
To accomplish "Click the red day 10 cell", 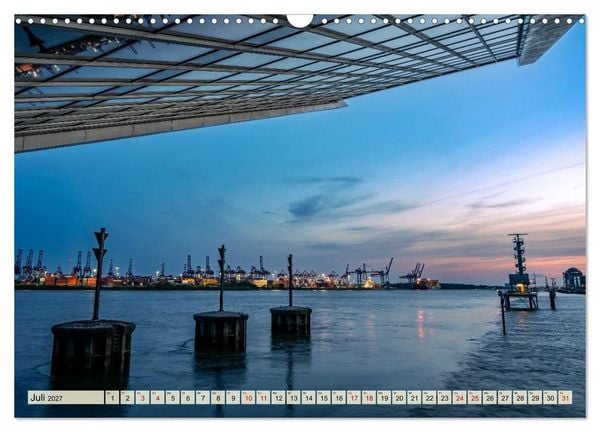I will (x=248, y=397).
